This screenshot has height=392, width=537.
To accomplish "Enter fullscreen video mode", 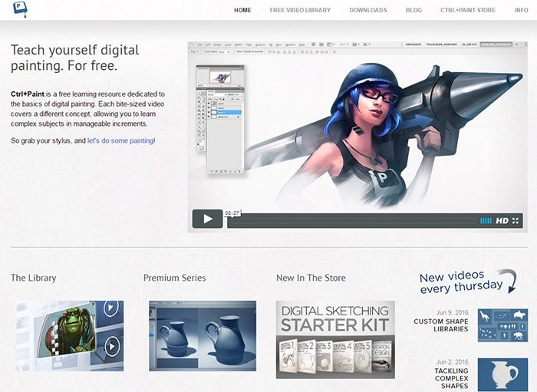I will click(x=516, y=221).
